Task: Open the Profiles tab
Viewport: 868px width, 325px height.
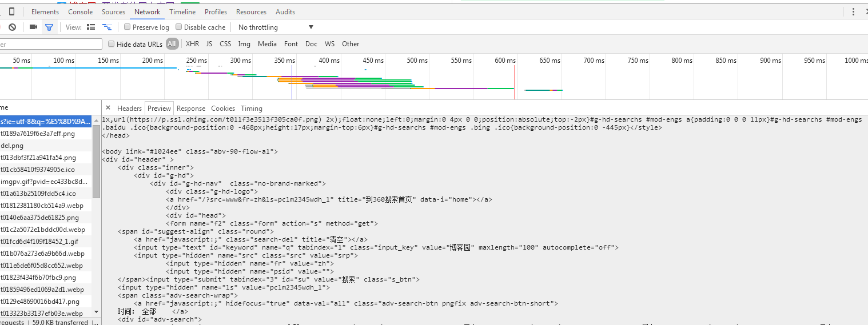Action: point(216,11)
